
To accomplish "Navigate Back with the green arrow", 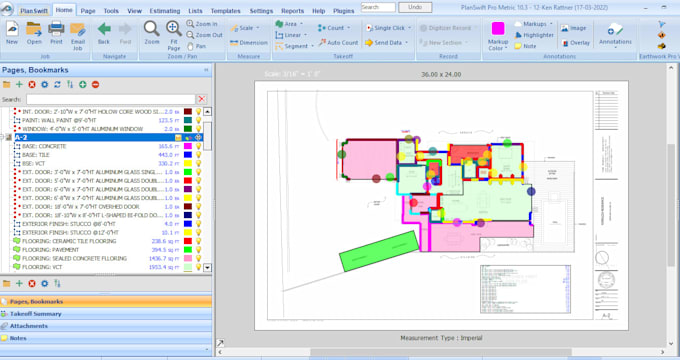I will tap(104, 33).
